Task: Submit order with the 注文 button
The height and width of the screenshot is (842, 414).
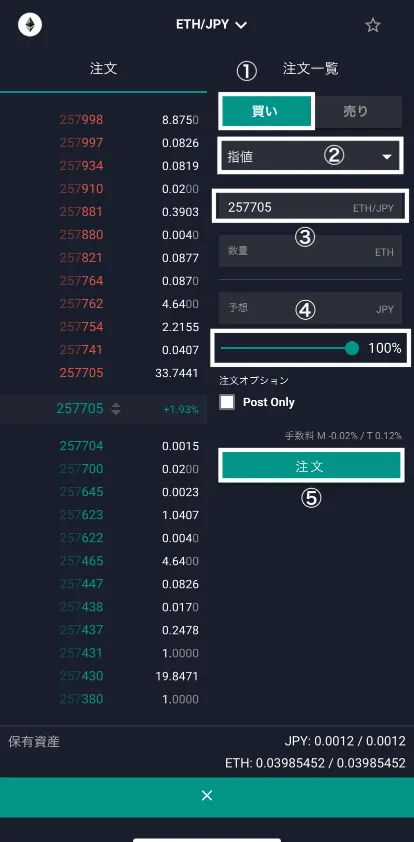Action: (x=311, y=466)
